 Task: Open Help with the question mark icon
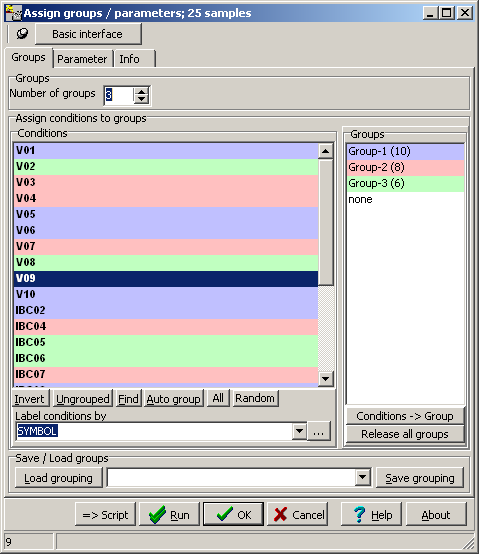pyautogui.click(x=371, y=514)
